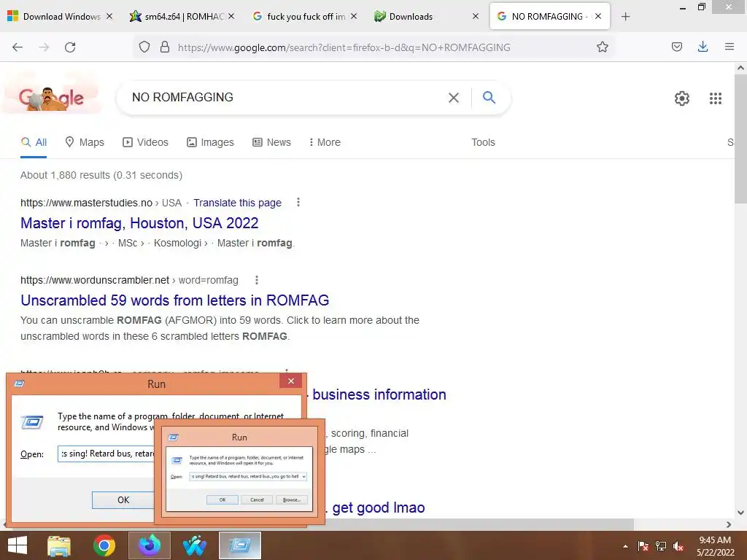Submit search with the magnifier icon
This screenshot has width=747, height=560.
coord(489,97)
